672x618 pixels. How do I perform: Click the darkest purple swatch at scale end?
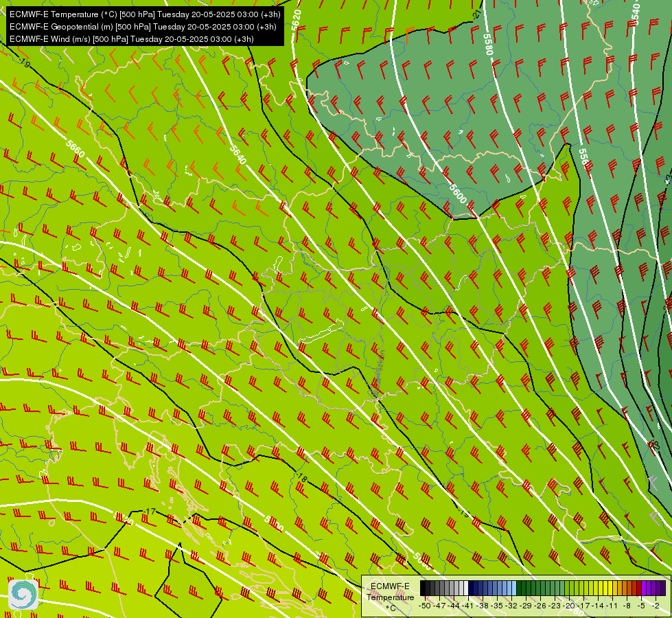point(663,588)
